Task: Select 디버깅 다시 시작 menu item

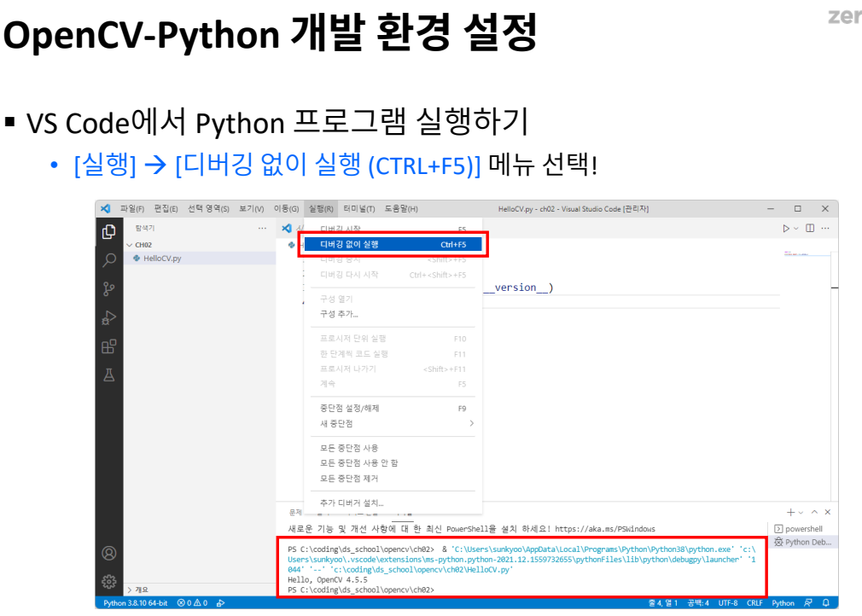Action: click(x=393, y=275)
